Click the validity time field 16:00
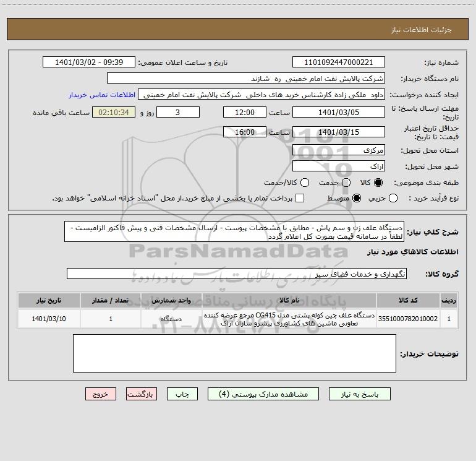The height and width of the screenshot is (461, 476). point(245,132)
